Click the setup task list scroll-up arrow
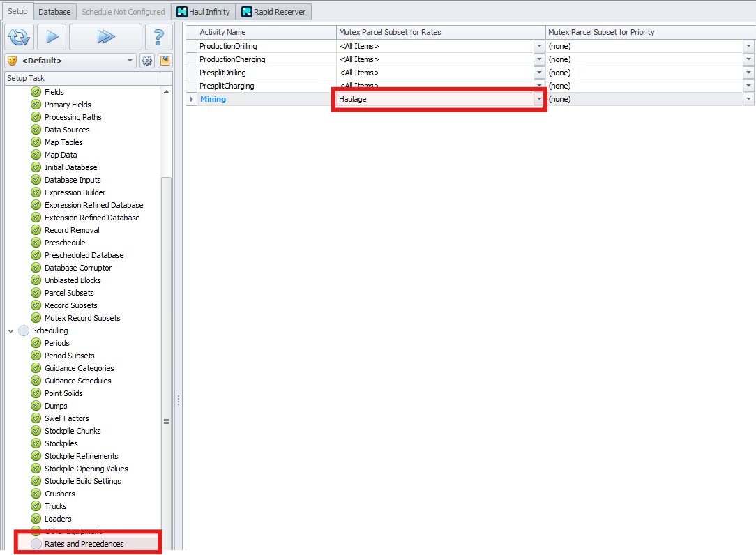The image size is (756, 555). (x=166, y=92)
